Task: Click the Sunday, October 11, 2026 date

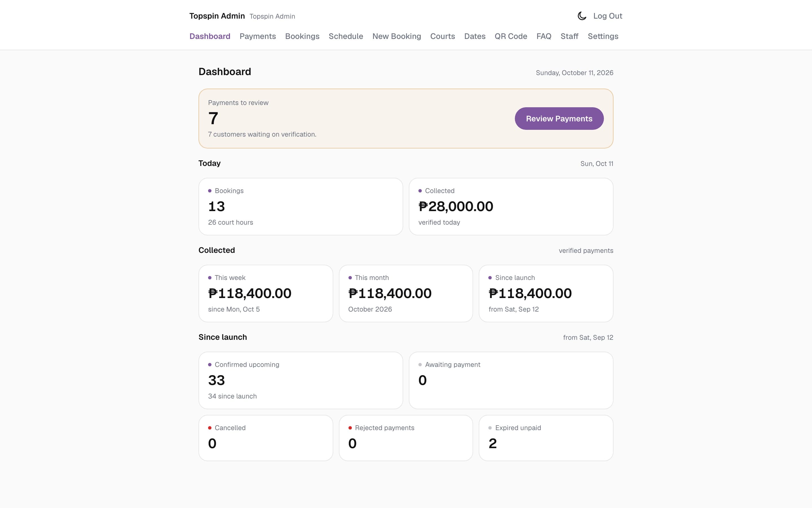Action: (x=574, y=73)
